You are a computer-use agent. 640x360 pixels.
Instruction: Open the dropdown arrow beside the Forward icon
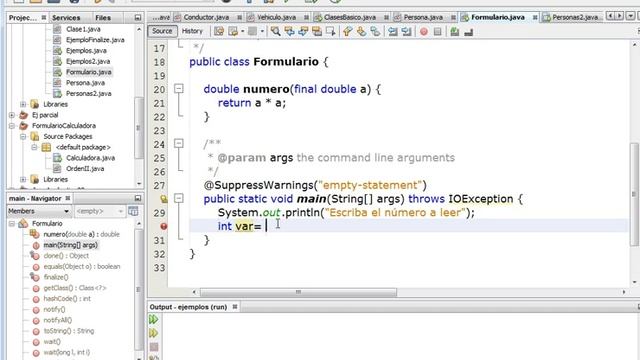(242, 31)
